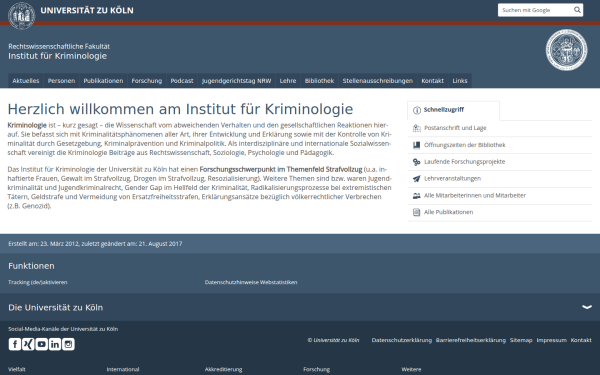Click 'Social-Media-Kanäle der Universität zu Köln' label
Screen dimensions: 600x375
(x=63, y=329)
